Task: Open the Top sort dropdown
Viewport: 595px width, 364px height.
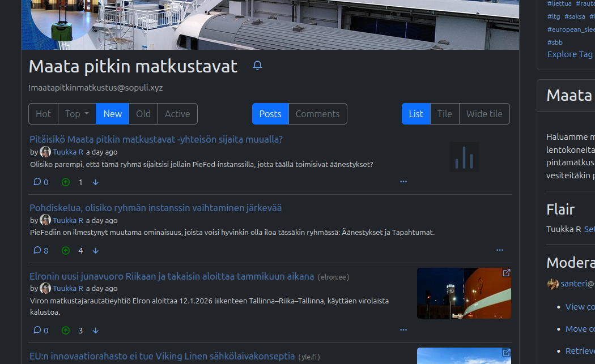Action: tap(76, 114)
